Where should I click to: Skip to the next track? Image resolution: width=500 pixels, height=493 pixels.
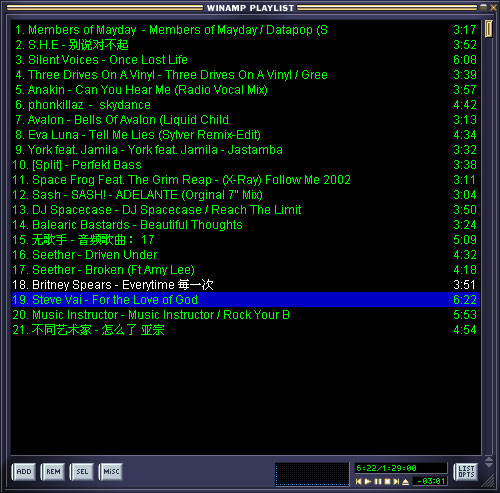(x=396, y=481)
